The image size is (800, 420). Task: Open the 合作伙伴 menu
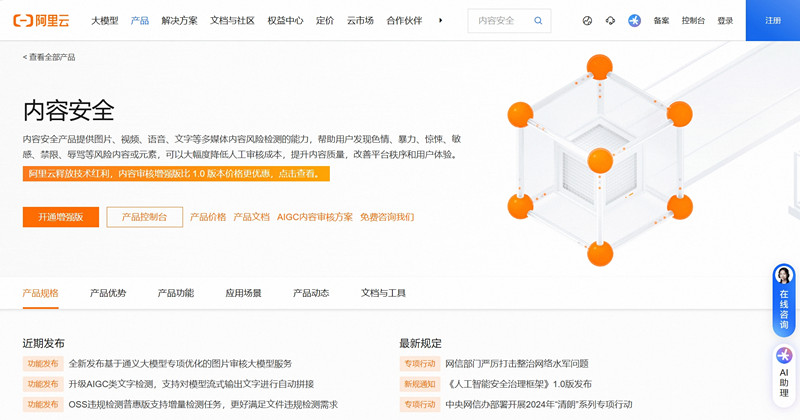pyautogui.click(x=404, y=20)
